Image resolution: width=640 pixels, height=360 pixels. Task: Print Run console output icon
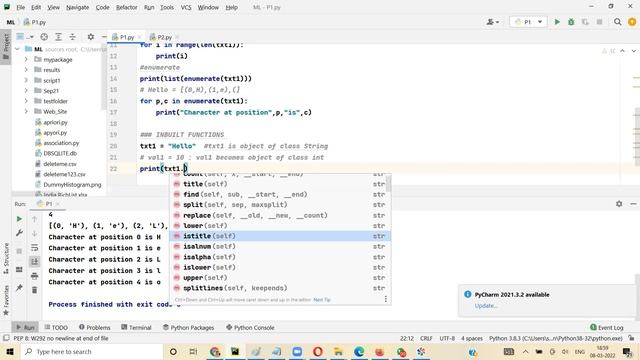tap(35, 276)
